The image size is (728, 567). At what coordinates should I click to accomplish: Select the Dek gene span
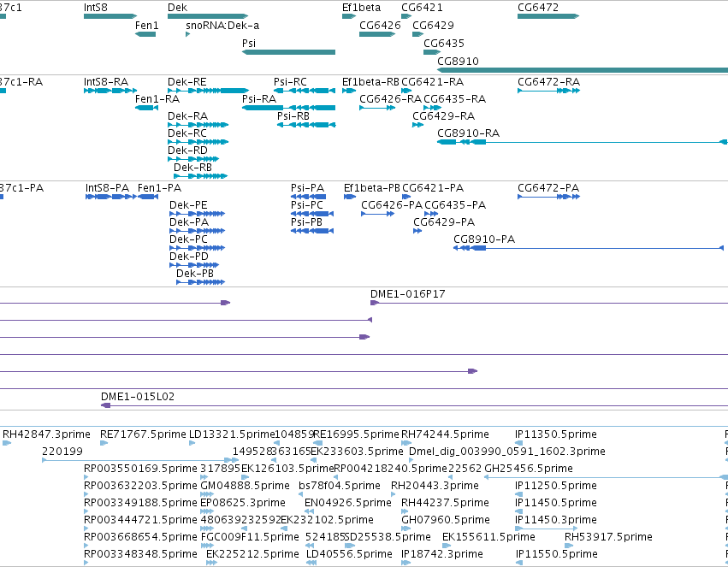point(208,16)
